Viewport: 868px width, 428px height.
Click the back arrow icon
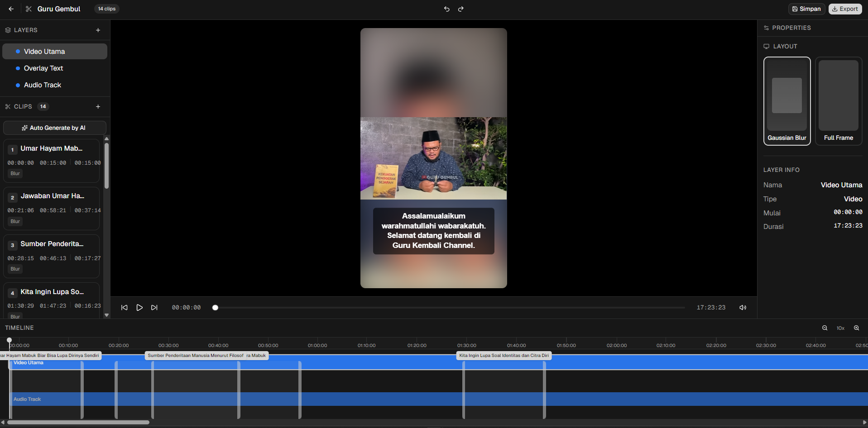pyautogui.click(x=11, y=9)
